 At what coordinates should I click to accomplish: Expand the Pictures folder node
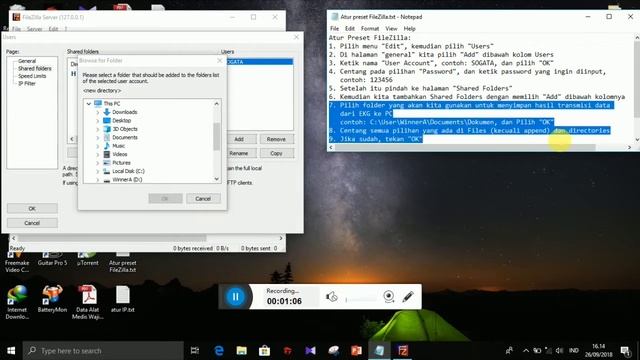(97, 163)
